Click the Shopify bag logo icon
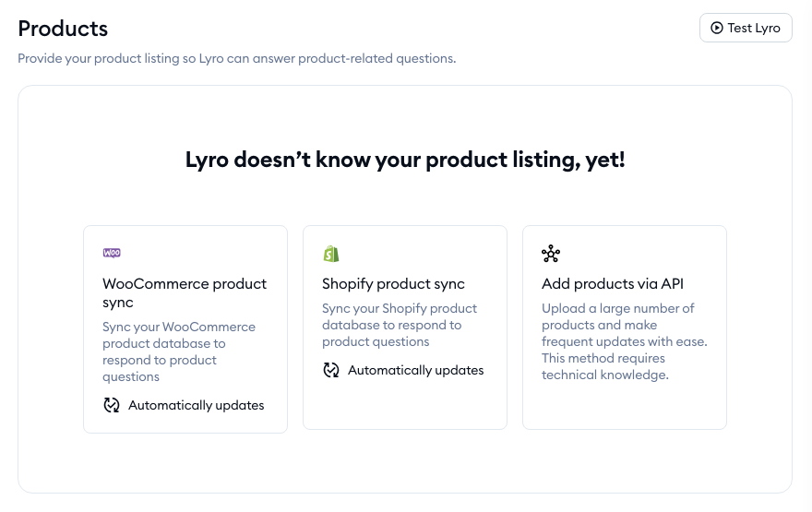 click(x=331, y=254)
